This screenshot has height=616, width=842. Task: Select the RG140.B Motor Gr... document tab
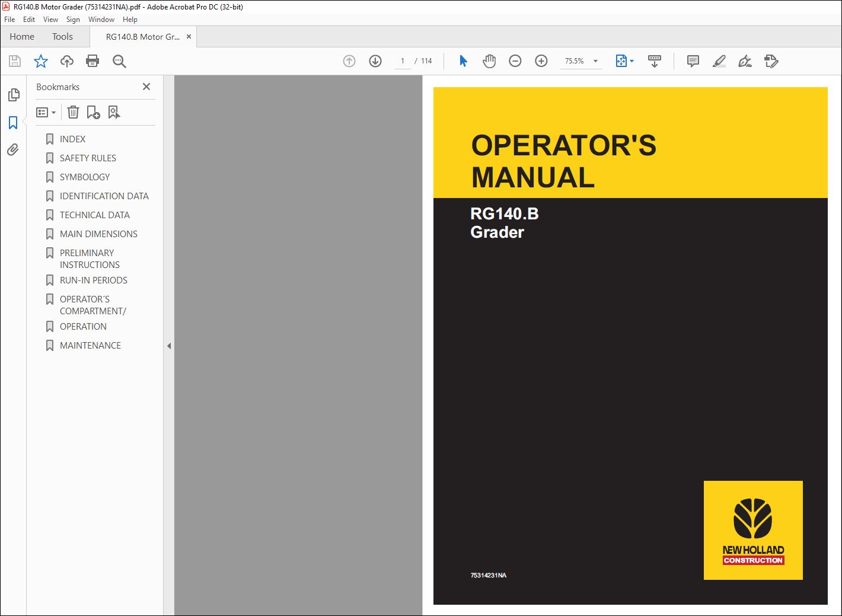pos(142,37)
